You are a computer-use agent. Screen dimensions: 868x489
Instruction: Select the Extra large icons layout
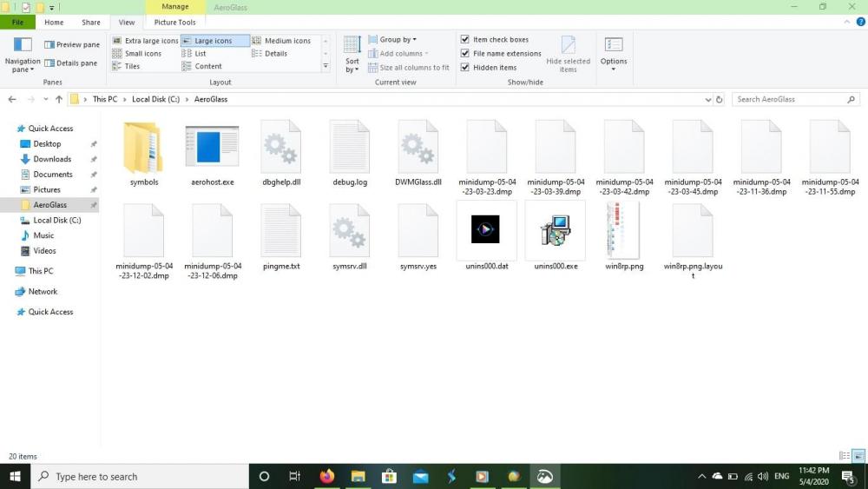[146, 41]
